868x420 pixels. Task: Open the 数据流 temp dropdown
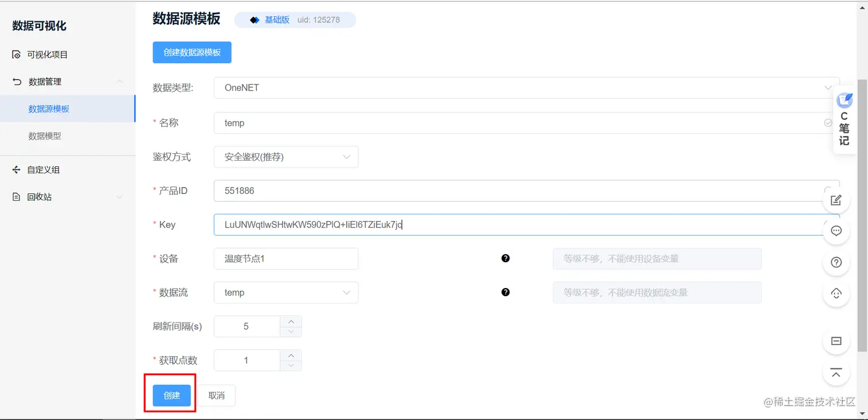pos(286,293)
